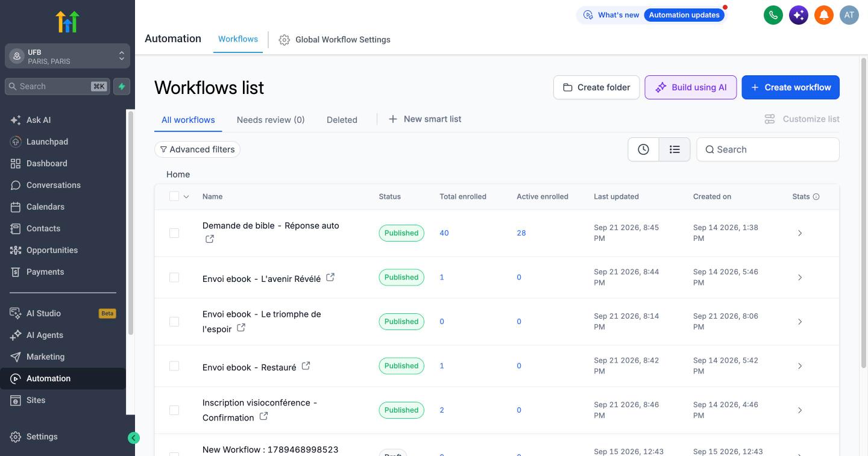Expand stats for Inscription visioconférence workflow
868x456 pixels.
(800, 410)
